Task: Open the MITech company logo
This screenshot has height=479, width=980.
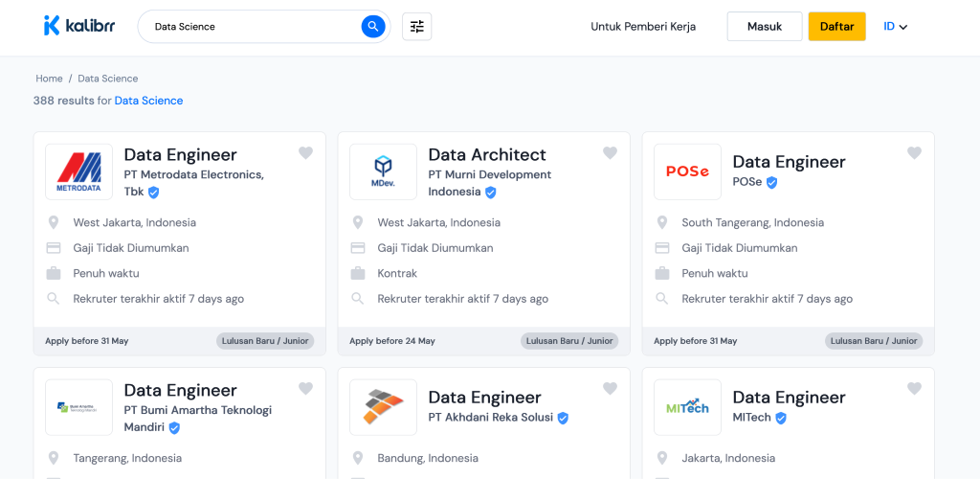Action: click(x=687, y=407)
